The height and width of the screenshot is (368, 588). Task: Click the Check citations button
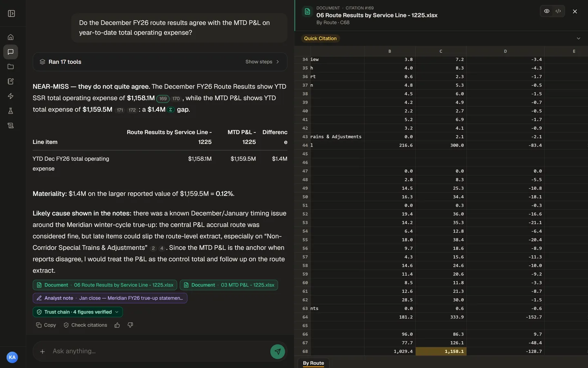pyautogui.click(x=85, y=325)
